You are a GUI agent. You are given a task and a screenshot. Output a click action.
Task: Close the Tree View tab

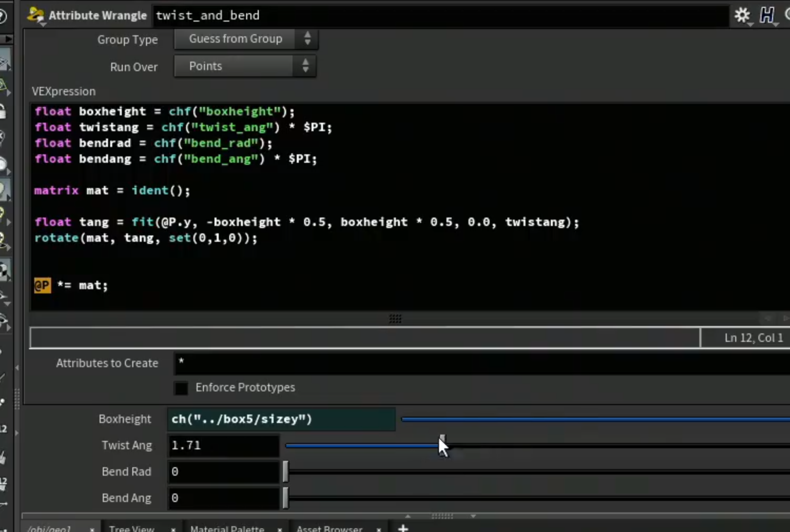173,529
